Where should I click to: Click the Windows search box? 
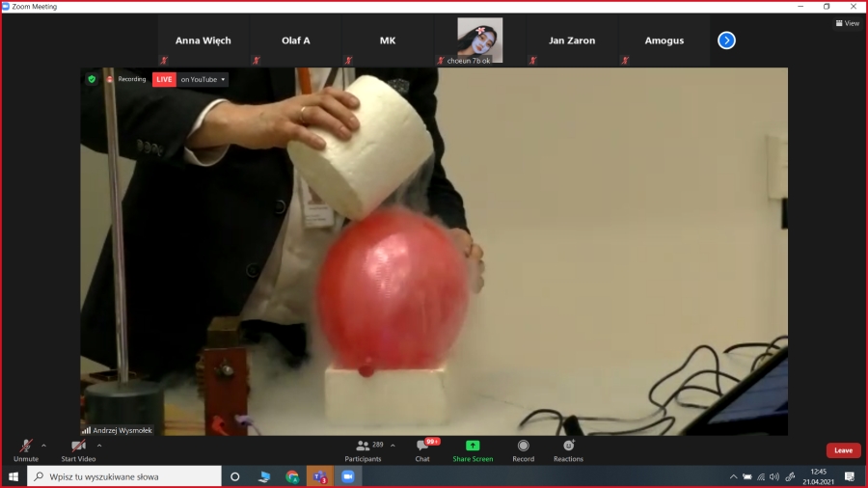point(125,476)
